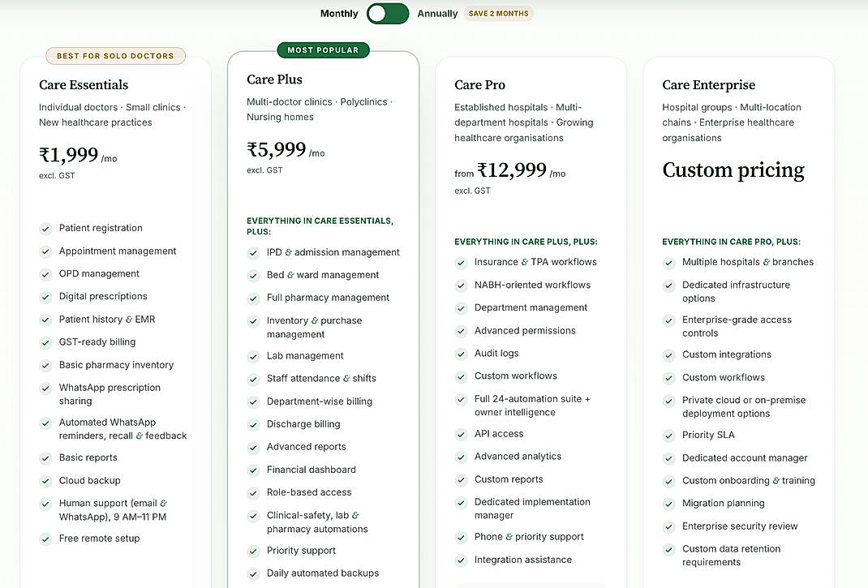
Task: Click Custom onboarding & training text
Action: 749,481
